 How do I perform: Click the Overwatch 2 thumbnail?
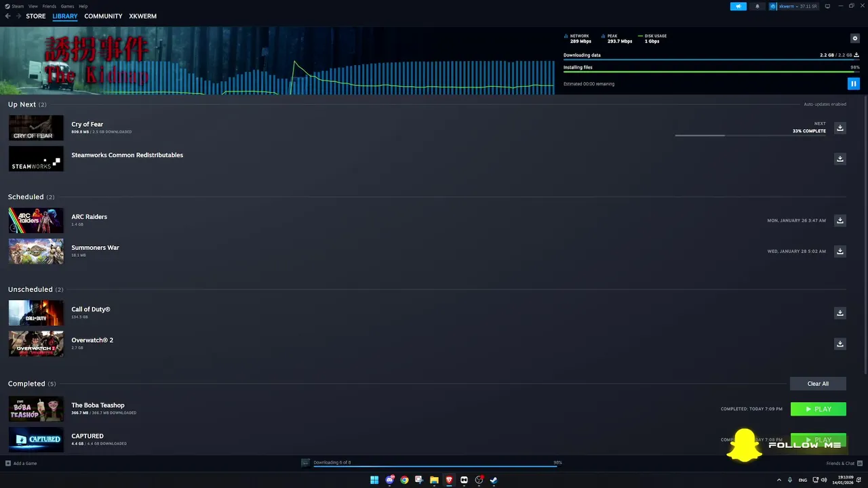pyautogui.click(x=36, y=344)
